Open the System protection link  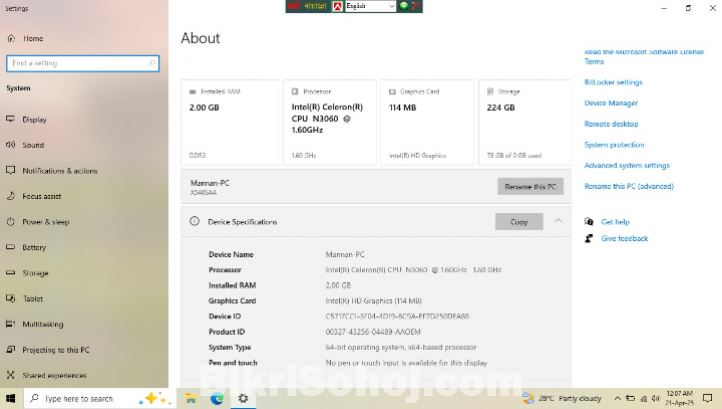(x=614, y=145)
